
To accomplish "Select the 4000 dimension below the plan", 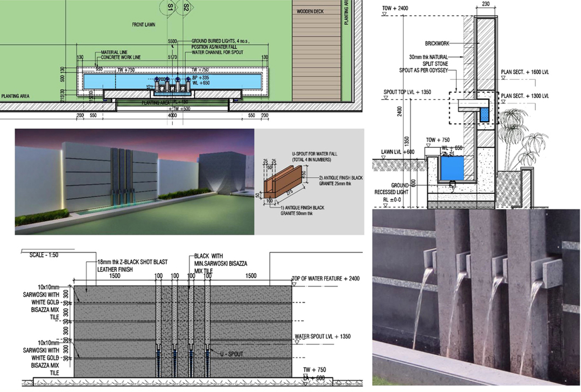I will coord(172,115).
